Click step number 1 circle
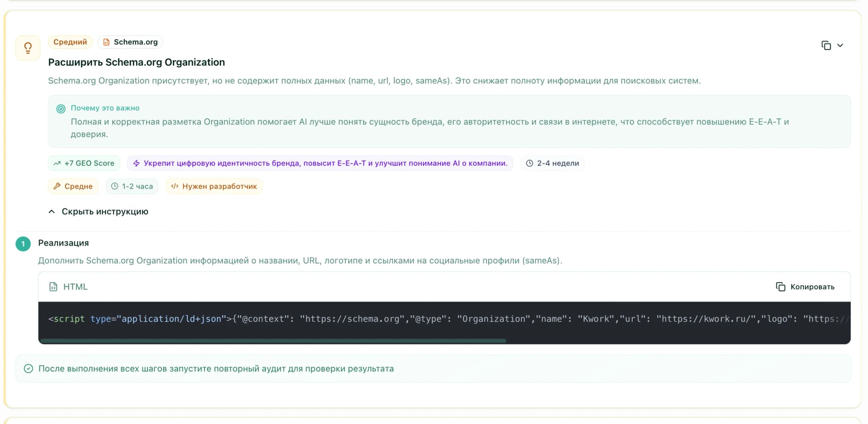This screenshot has height=424, width=868. pos(23,244)
